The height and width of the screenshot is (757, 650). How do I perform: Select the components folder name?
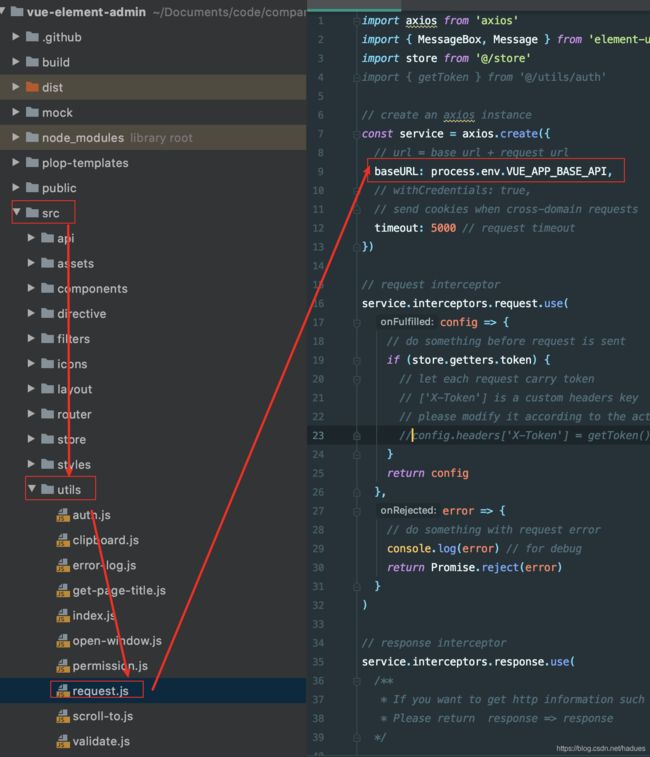tap(92, 288)
